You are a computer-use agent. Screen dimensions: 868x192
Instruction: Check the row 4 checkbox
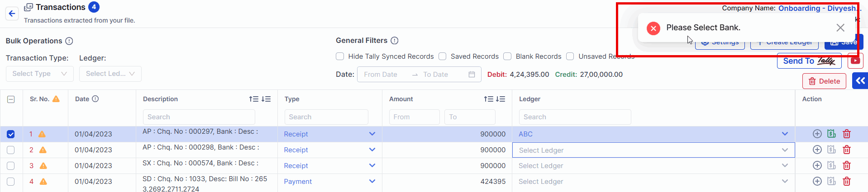tap(11, 182)
